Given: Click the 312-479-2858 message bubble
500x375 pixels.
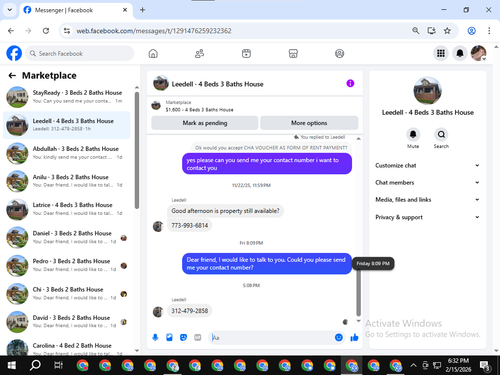Looking at the screenshot, I should (190, 311).
